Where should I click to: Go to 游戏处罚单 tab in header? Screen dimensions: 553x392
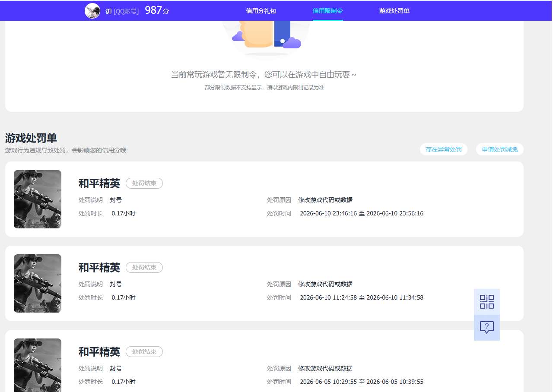[x=394, y=11]
